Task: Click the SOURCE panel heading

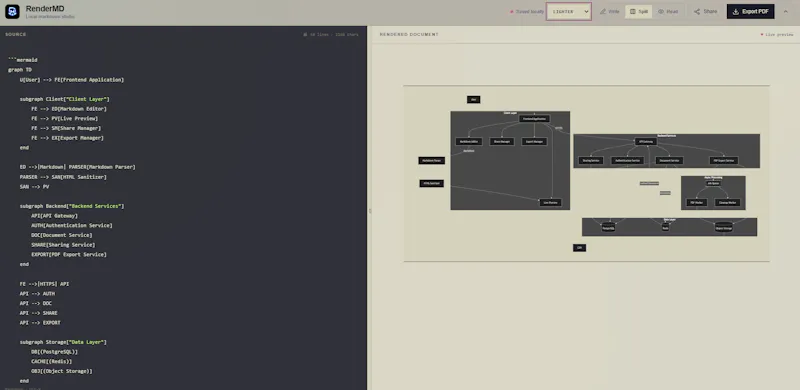Action: 16,34
